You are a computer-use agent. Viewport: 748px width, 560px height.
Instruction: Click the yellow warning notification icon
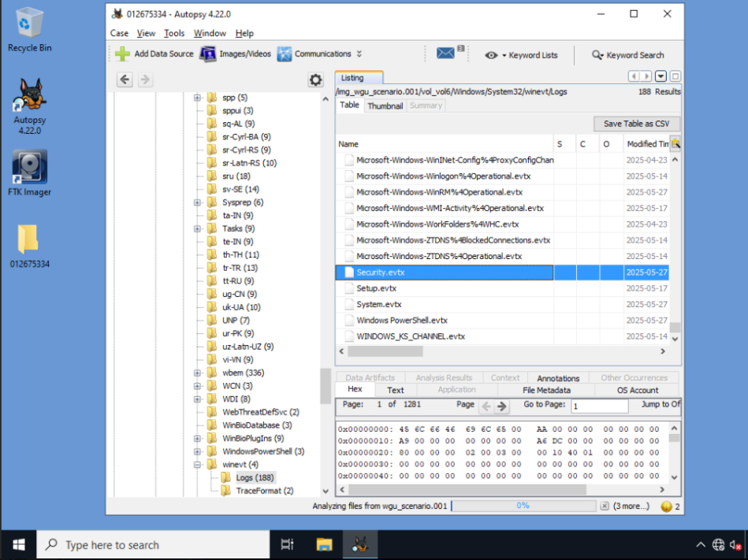point(667,506)
